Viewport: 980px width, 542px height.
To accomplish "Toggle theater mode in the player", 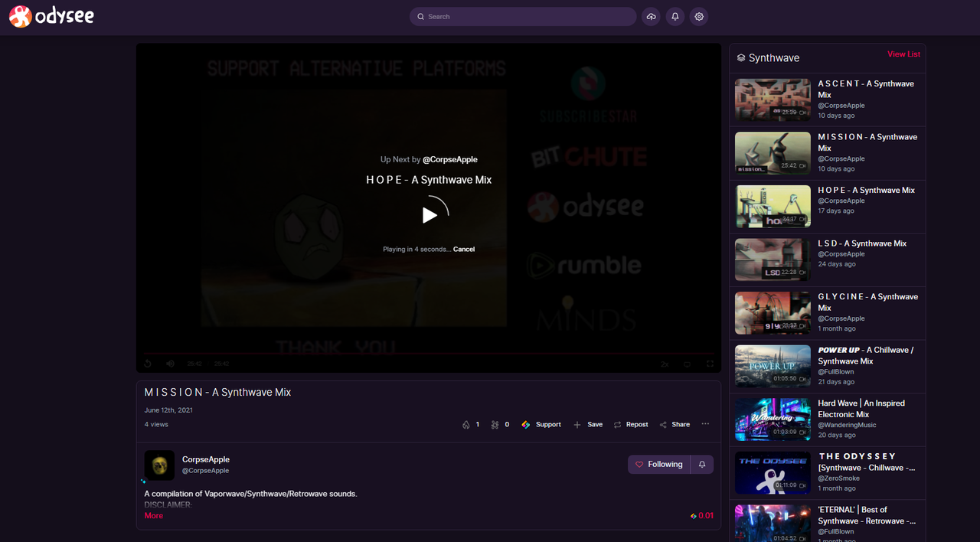I will click(x=687, y=364).
